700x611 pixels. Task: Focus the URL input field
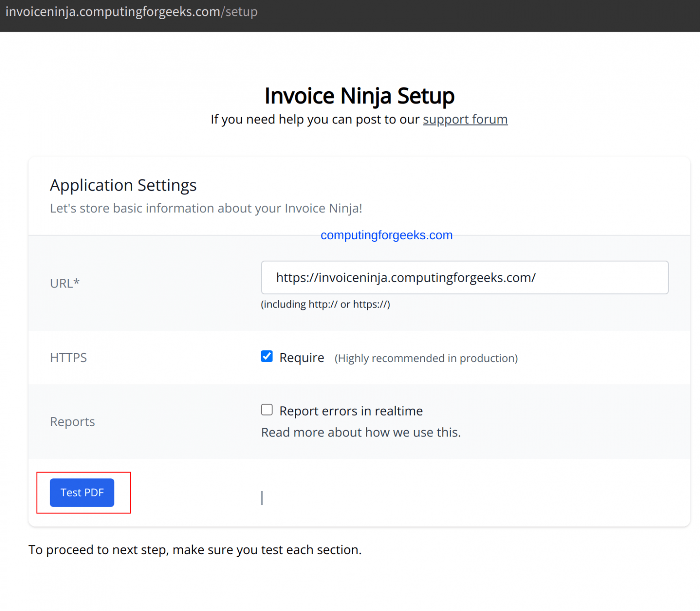pos(464,277)
